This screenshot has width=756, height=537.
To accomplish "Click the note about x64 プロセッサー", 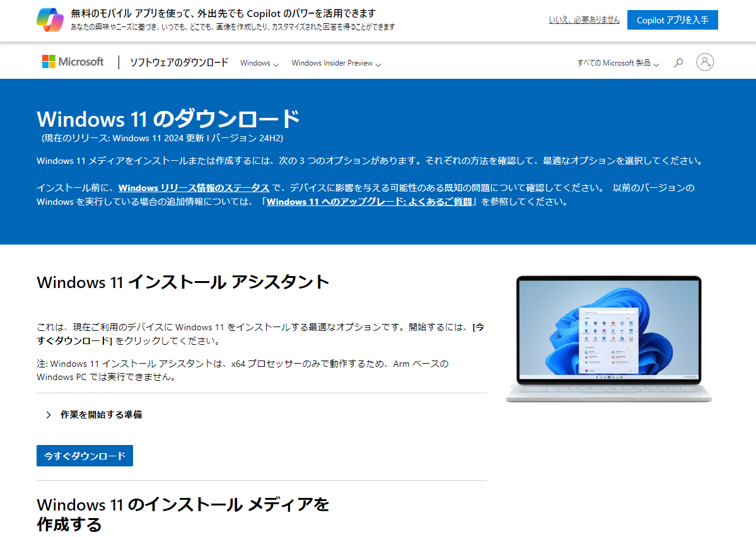I will click(243, 370).
